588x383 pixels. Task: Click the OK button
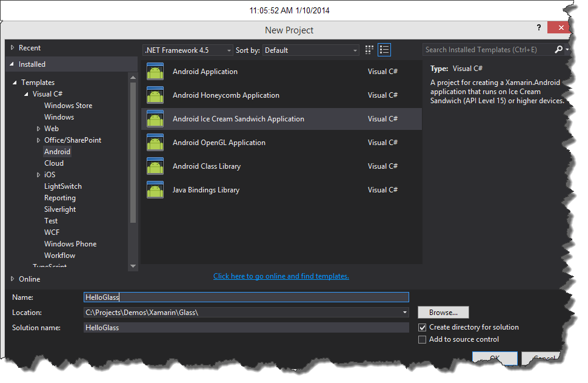(495, 358)
